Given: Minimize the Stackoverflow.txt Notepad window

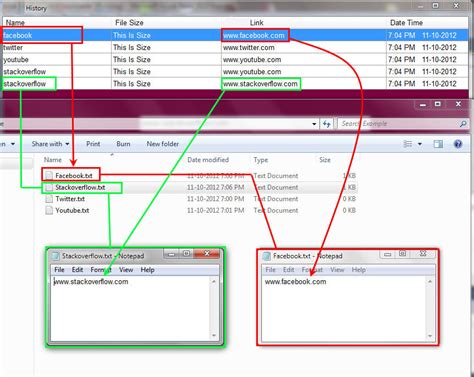Looking at the screenshot, I should point(172,254).
